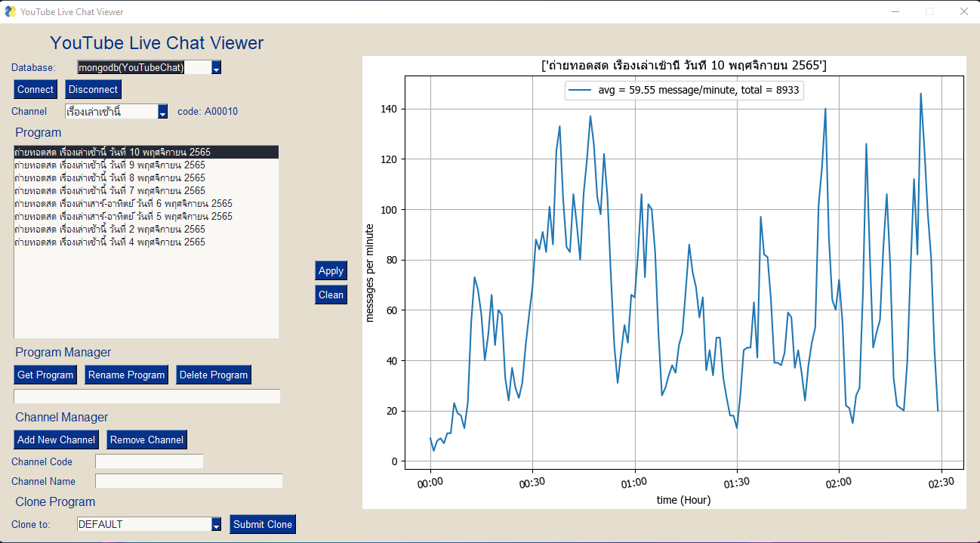
Task: Click the Program Manager text field
Action: 146,396
